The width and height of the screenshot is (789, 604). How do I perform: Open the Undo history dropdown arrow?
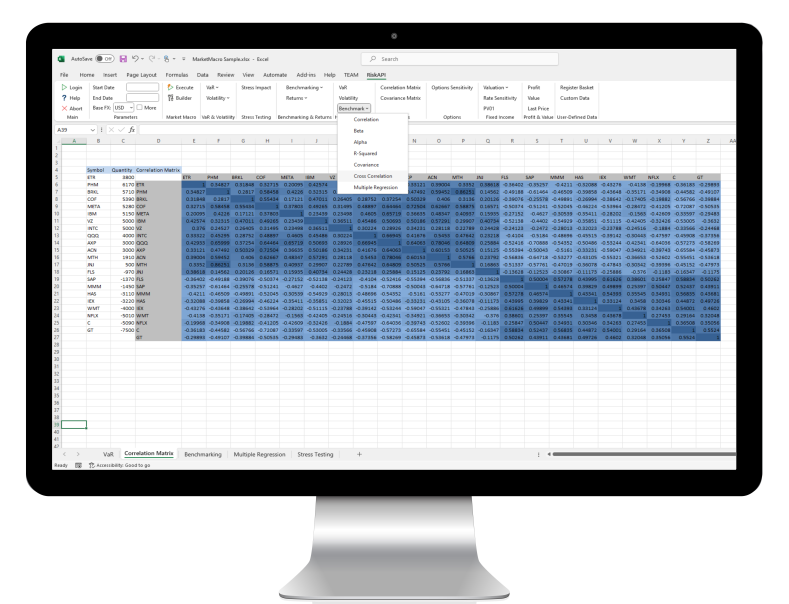click(142, 59)
